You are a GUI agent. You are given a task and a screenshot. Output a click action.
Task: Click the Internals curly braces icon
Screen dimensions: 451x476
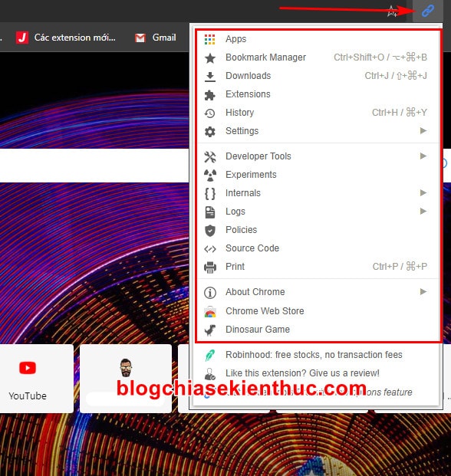click(x=210, y=194)
